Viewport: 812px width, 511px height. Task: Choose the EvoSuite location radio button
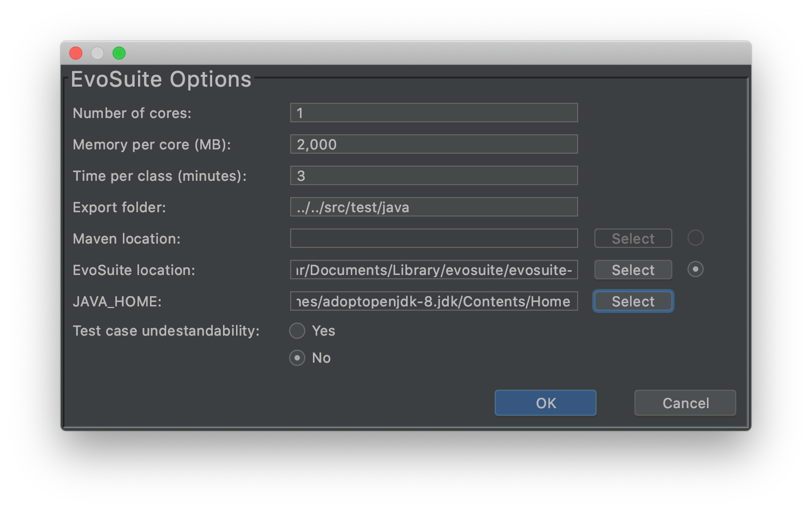click(695, 269)
